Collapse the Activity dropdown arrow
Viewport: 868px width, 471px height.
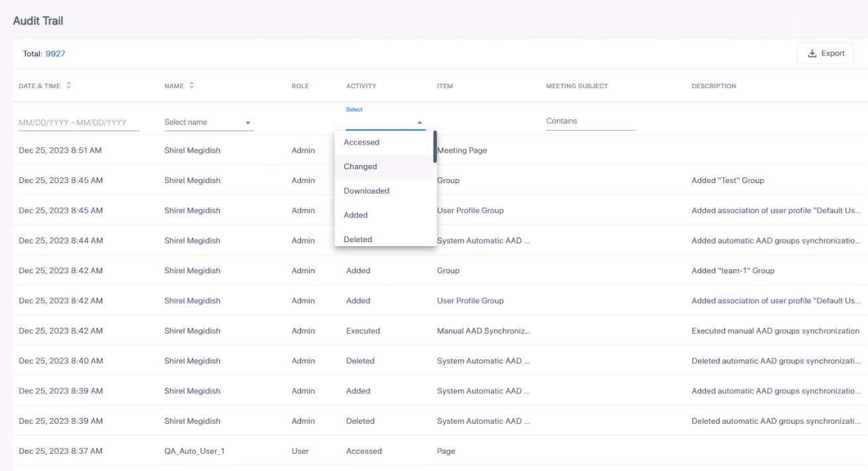point(419,123)
